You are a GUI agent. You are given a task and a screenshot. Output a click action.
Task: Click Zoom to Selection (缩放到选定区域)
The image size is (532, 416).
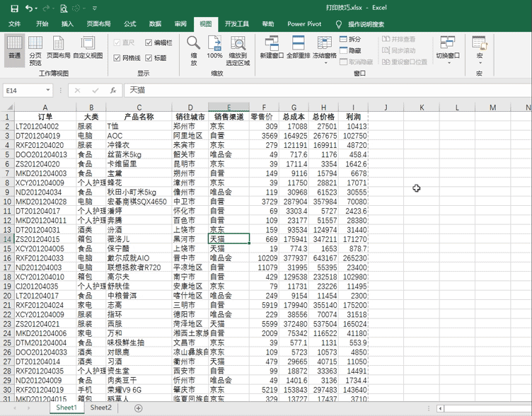(x=238, y=51)
